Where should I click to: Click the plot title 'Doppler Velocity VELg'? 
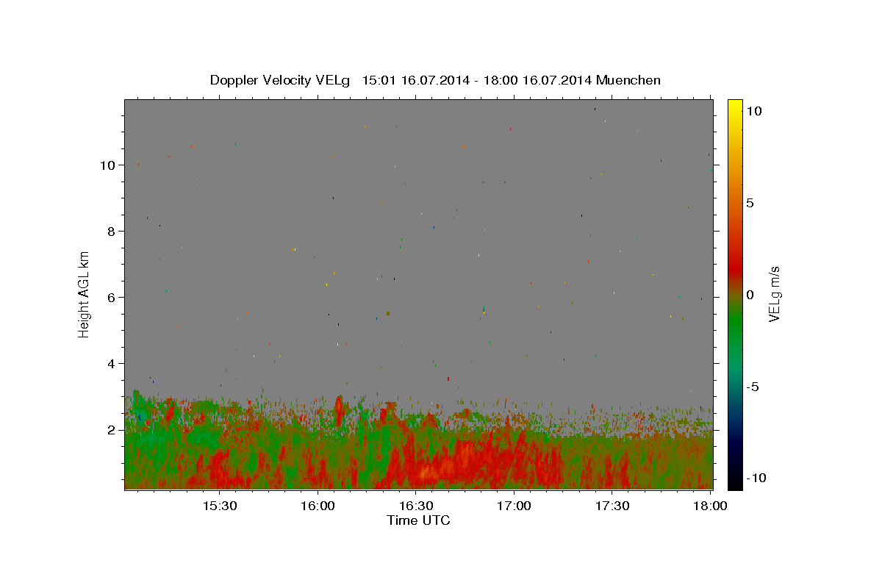(x=282, y=80)
